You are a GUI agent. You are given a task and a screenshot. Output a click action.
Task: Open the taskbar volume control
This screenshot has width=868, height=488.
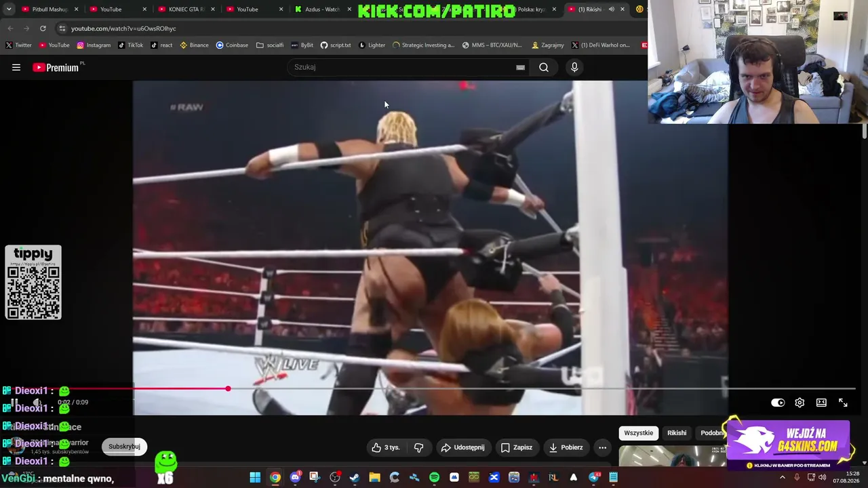822,477
